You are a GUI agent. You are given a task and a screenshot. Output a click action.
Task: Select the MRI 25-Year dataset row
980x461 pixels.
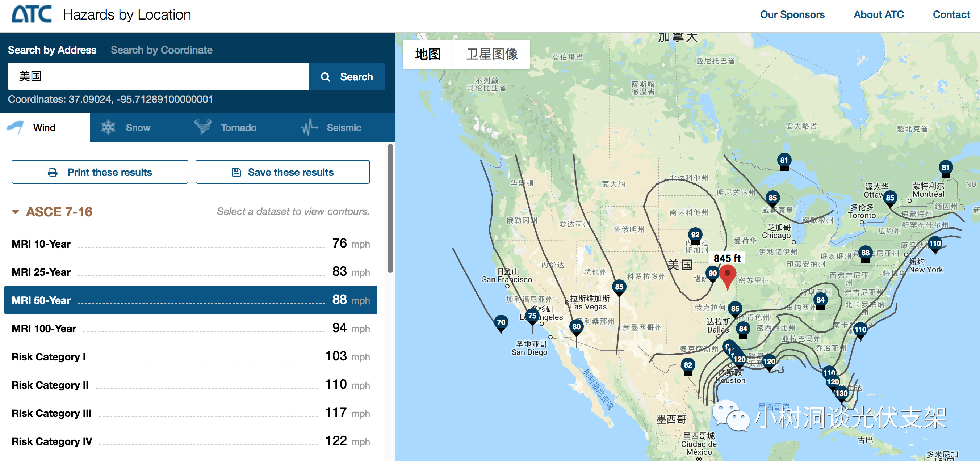pos(190,272)
